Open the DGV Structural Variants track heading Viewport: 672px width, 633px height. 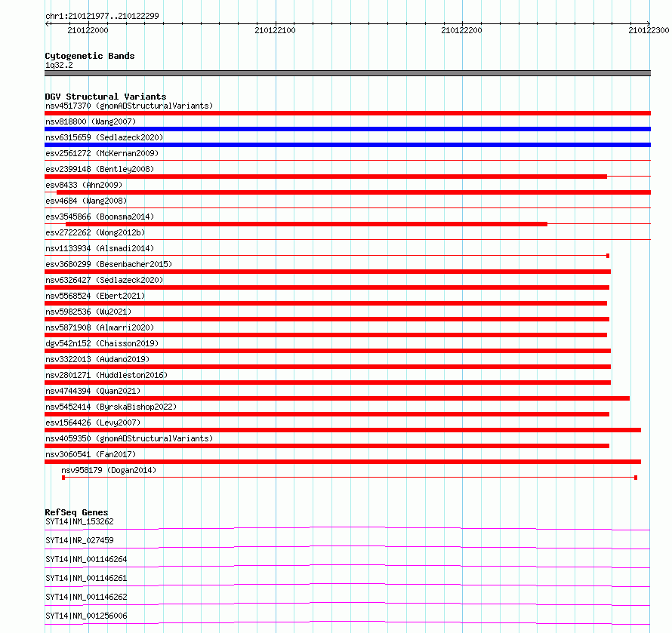[x=106, y=97]
